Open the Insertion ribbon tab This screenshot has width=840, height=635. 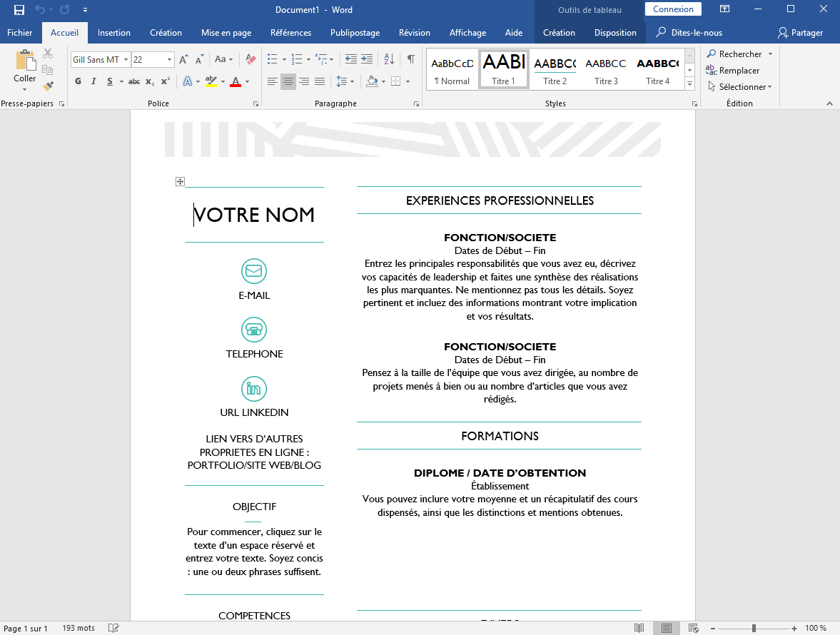114,33
